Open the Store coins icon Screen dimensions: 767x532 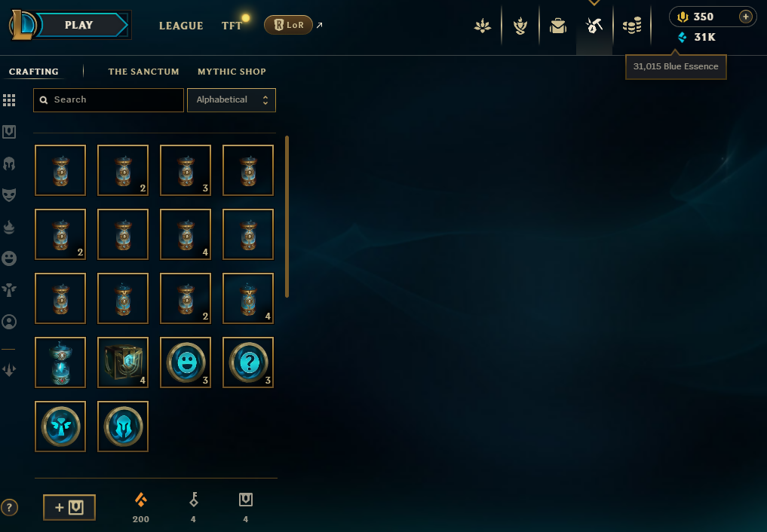632,26
